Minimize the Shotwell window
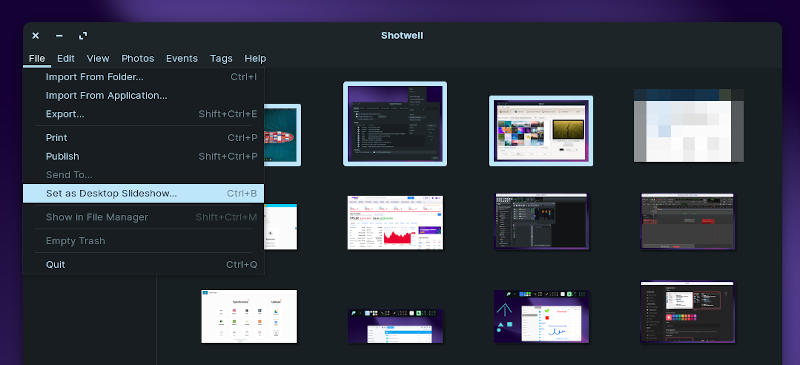Image resolution: width=800 pixels, height=365 pixels. tap(59, 36)
